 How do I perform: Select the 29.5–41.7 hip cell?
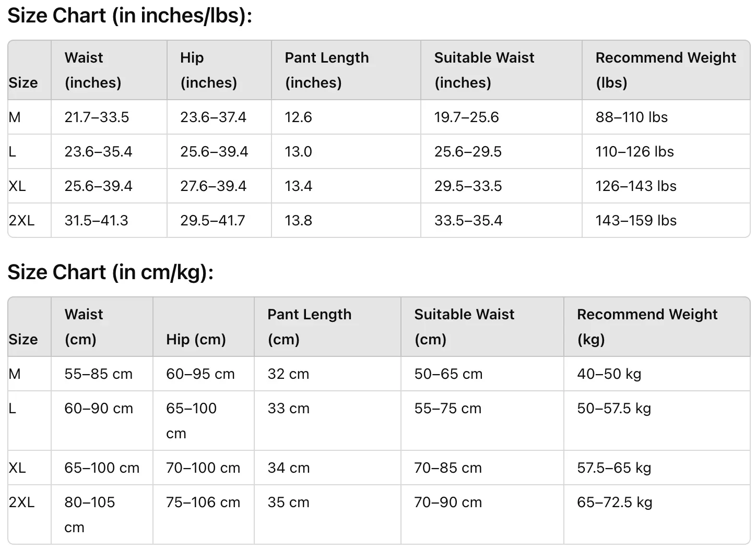tap(212, 220)
